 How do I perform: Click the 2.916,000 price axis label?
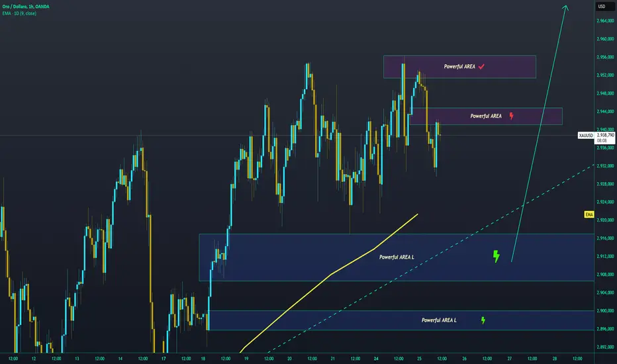[605, 238]
